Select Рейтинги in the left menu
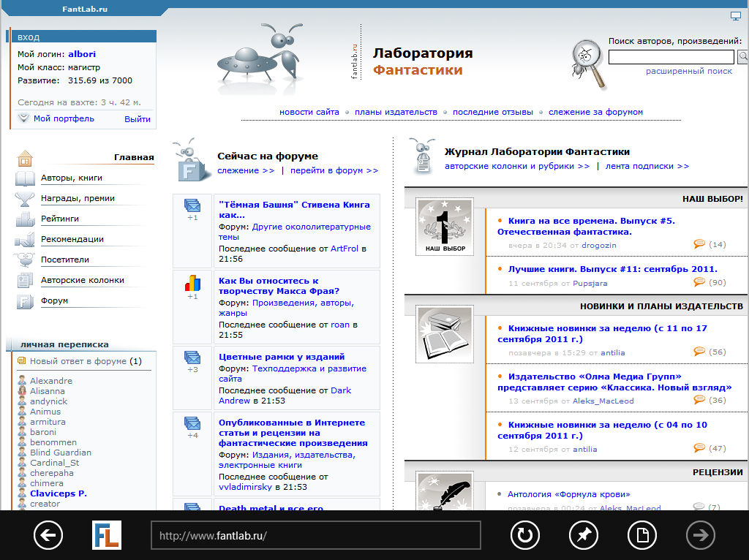This screenshot has height=560, width=749. (60, 219)
